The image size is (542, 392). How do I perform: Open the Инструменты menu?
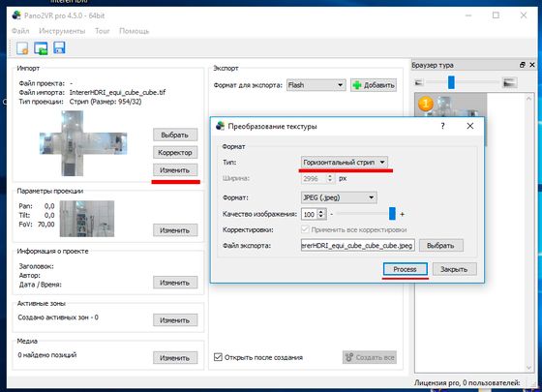pos(62,31)
